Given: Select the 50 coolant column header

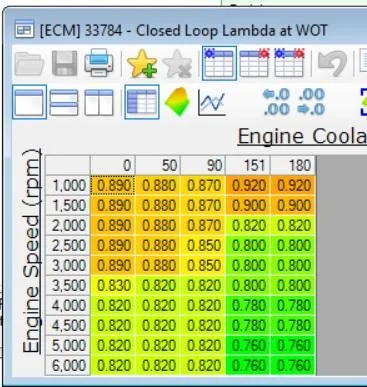Looking at the screenshot, I should coord(158,165).
